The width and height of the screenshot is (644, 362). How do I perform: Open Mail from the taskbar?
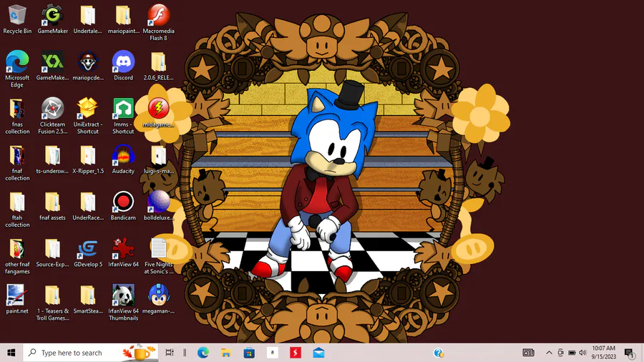click(x=318, y=353)
